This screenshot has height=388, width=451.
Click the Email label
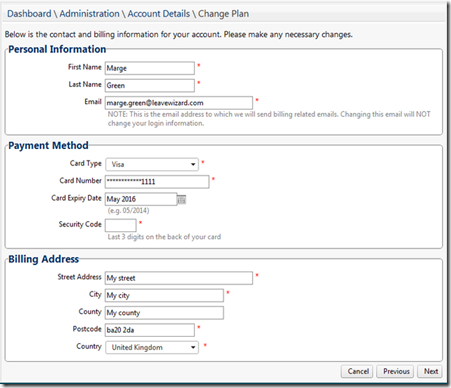(x=93, y=102)
